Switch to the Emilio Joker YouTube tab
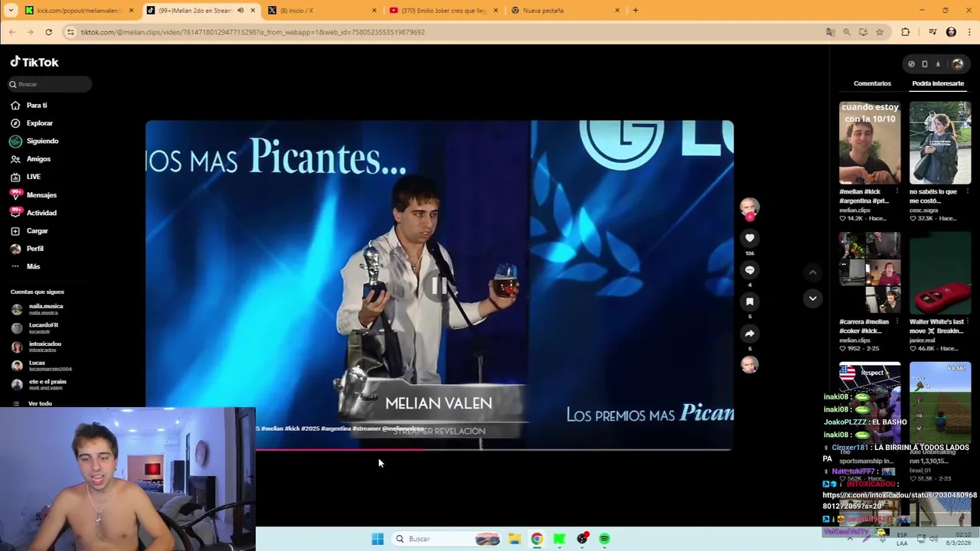 pos(443,11)
